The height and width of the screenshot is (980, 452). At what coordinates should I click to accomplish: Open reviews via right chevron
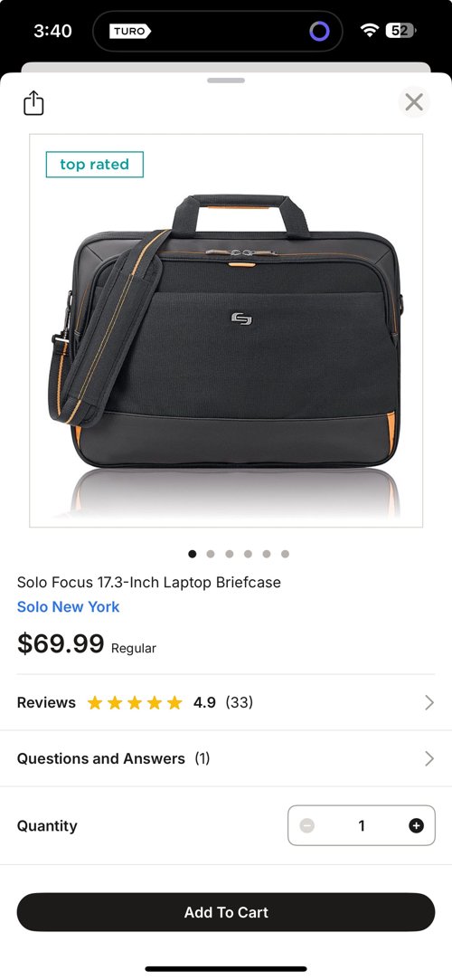(x=428, y=702)
